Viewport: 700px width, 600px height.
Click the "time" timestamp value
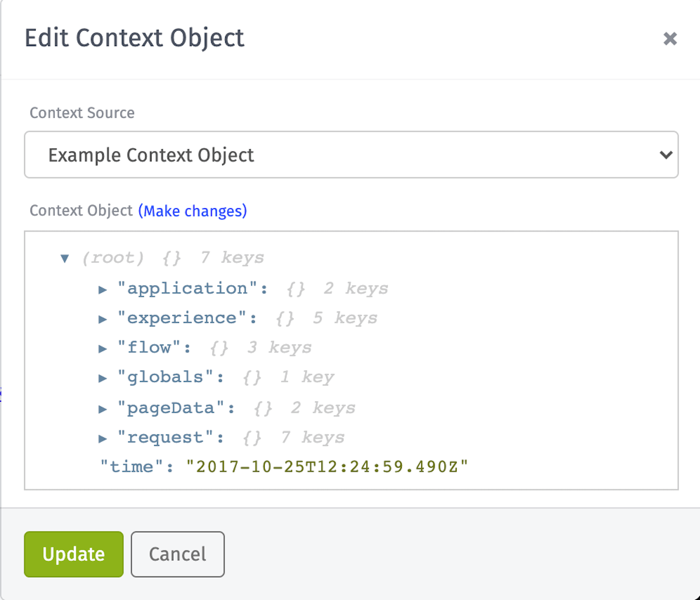click(x=328, y=466)
